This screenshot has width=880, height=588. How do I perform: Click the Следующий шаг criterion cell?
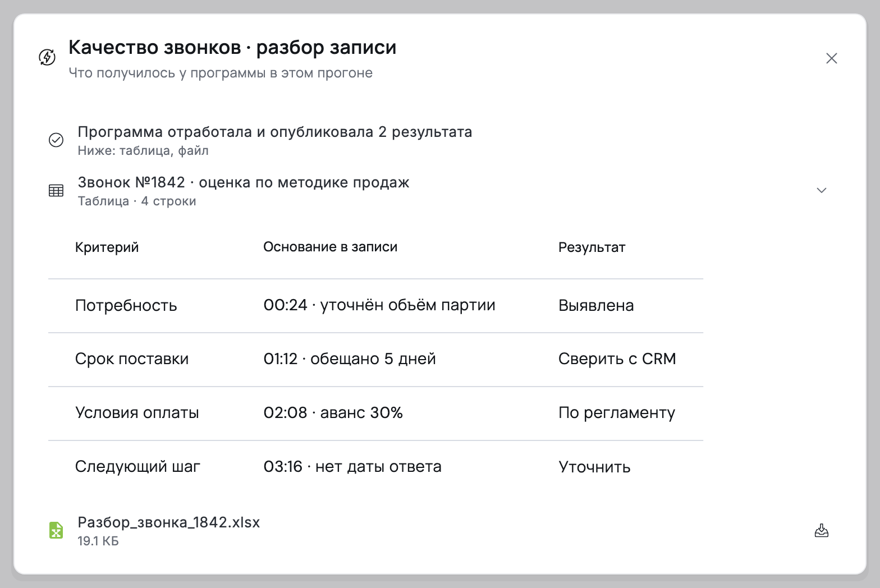point(137,467)
